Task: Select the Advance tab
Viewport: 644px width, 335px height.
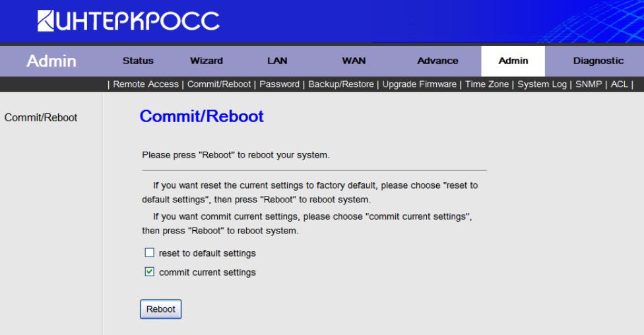Action: [437, 61]
